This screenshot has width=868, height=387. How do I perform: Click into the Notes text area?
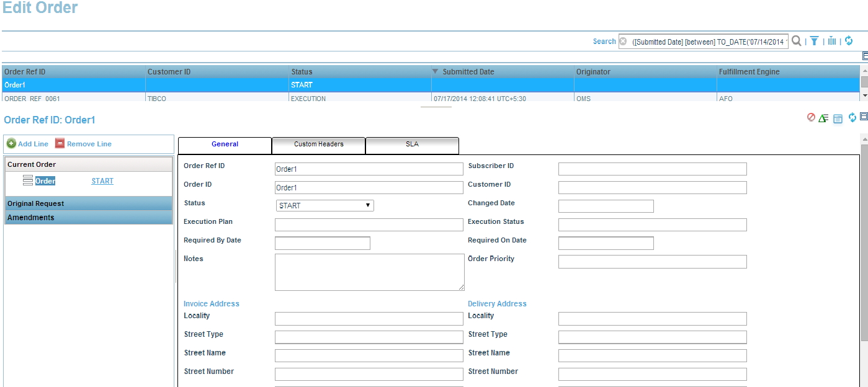[x=369, y=272]
